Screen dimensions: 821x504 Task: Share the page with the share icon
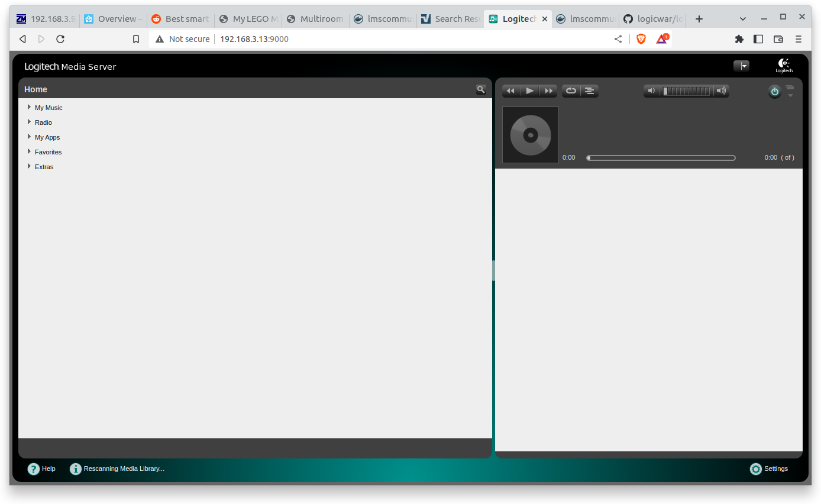pos(618,39)
